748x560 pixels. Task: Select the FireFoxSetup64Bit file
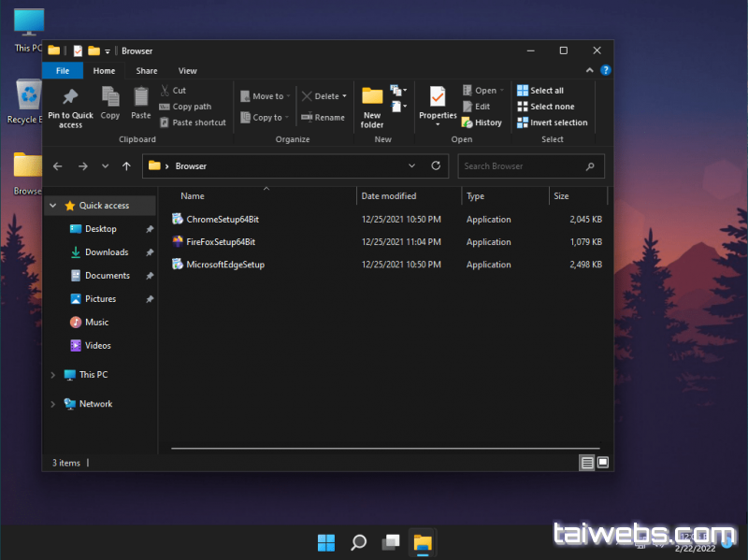click(x=221, y=242)
